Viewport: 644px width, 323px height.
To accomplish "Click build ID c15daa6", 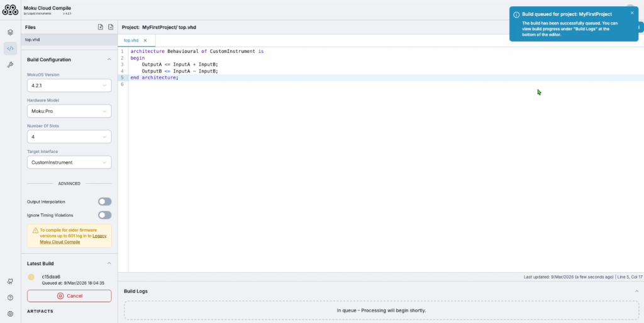I will 51,276.
